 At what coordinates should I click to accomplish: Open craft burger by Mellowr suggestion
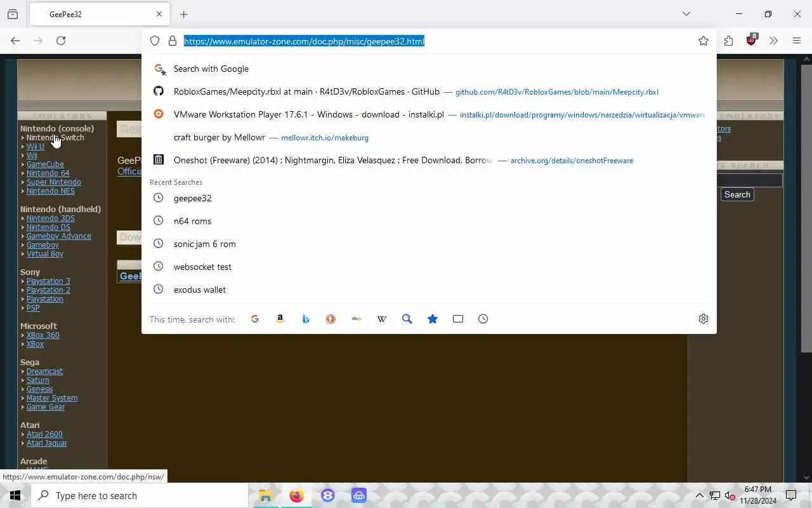(x=429, y=137)
